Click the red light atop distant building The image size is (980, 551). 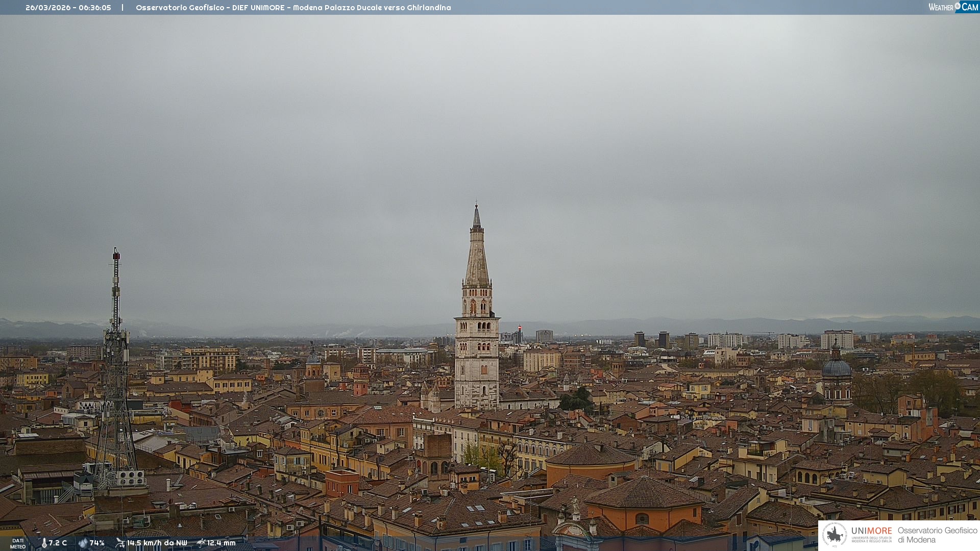click(x=520, y=328)
